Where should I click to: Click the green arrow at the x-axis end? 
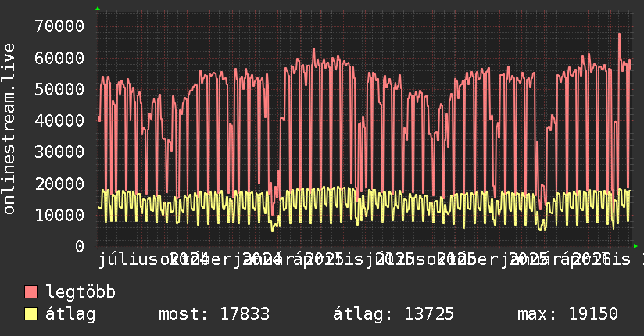[635, 246]
